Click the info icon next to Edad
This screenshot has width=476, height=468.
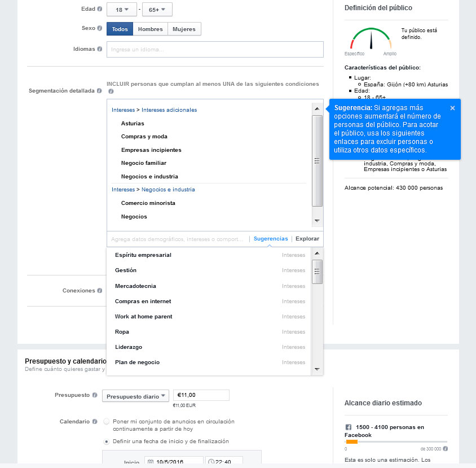[x=100, y=10]
